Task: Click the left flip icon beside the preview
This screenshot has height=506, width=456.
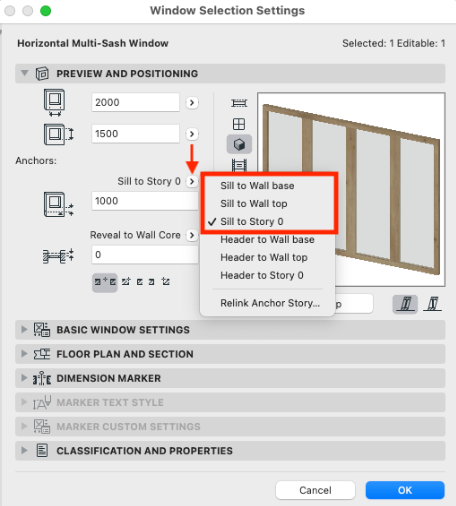Action: pyautogui.click(x=405, y=304)
